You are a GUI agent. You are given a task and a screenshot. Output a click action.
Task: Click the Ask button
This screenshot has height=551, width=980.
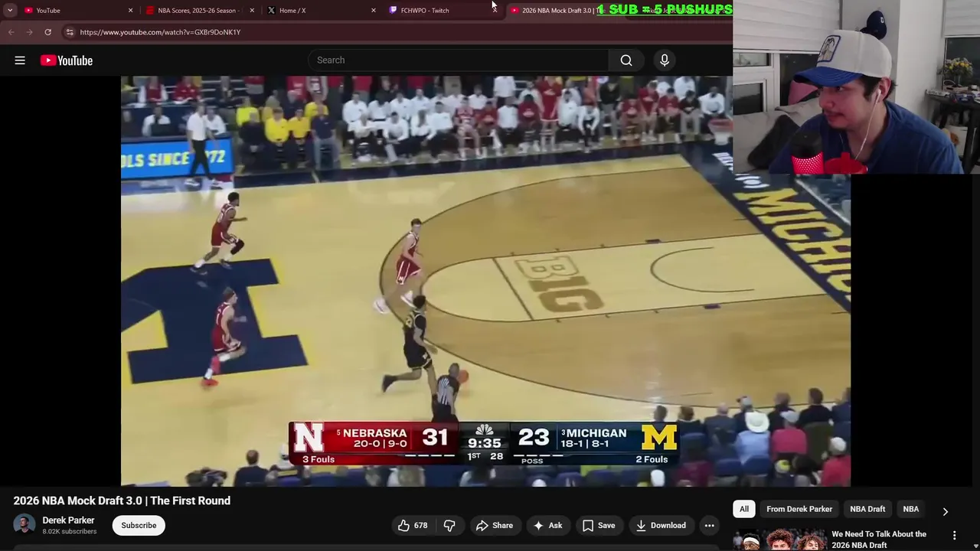pos(547,526)
